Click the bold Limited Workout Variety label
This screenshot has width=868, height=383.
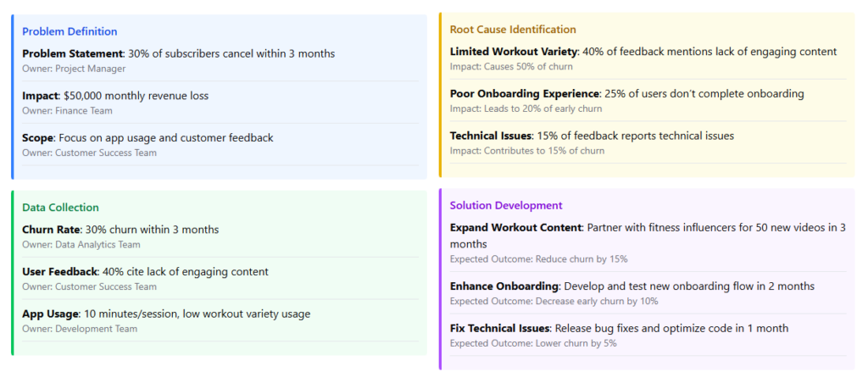[x=514, y=52]
